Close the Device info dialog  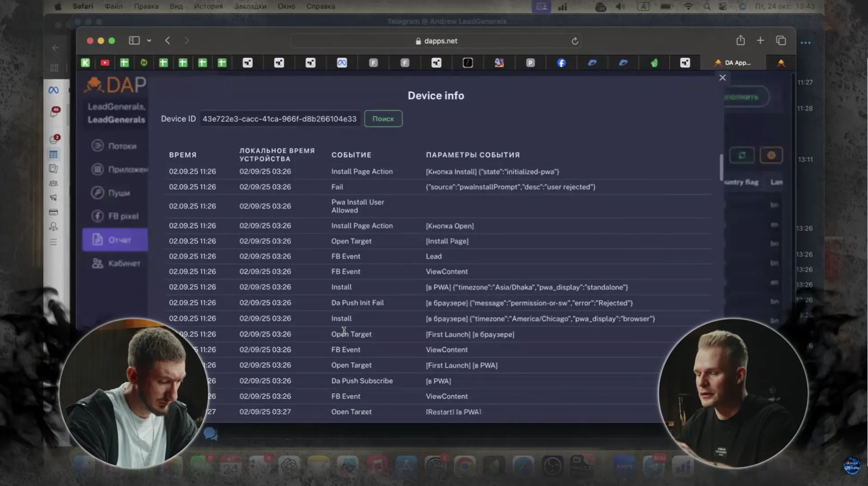723,78
